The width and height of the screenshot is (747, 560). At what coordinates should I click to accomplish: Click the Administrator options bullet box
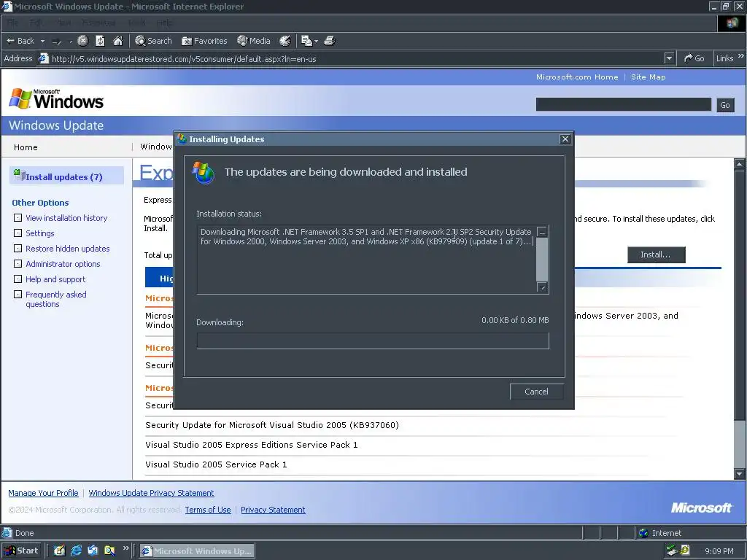pos(18,263)
